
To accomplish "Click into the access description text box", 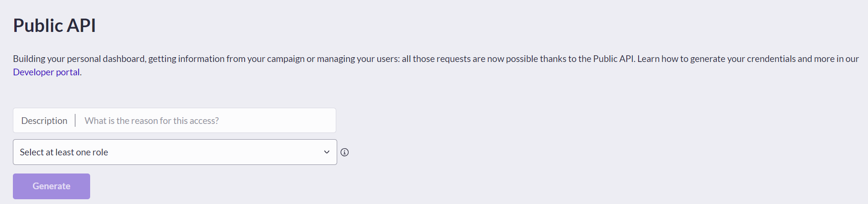I will 206,121.
